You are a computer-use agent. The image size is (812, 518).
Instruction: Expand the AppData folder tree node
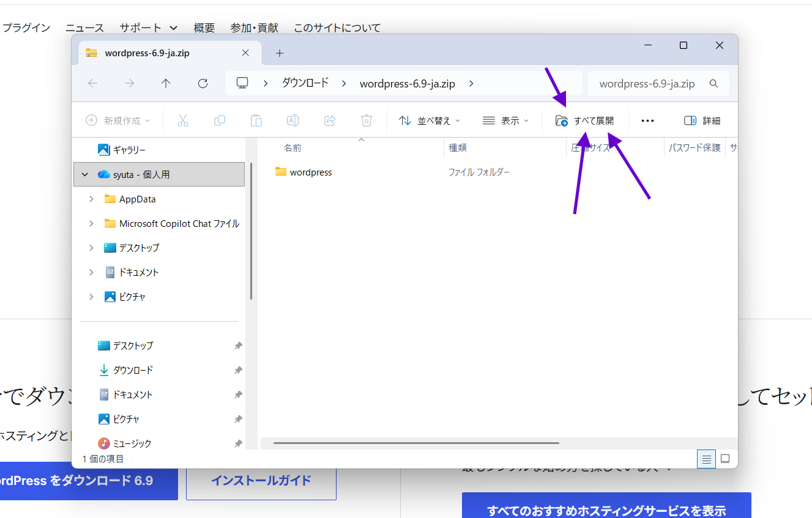tap(91, 199)
